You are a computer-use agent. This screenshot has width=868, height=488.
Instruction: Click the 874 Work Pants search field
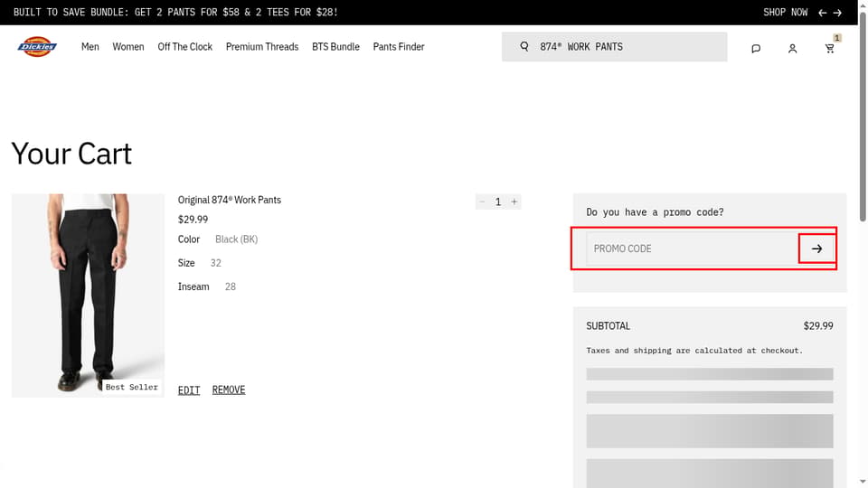(615, 46)
